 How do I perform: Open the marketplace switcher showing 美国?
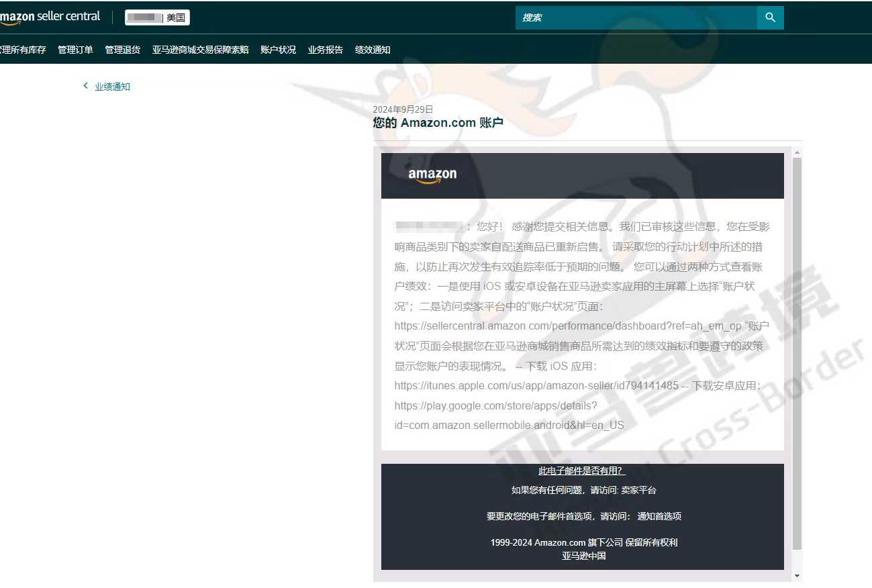[157, 17]
